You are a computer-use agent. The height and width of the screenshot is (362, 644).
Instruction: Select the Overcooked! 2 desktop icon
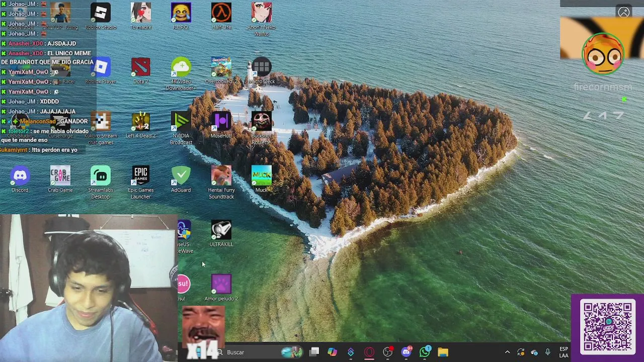pos(221,70)
